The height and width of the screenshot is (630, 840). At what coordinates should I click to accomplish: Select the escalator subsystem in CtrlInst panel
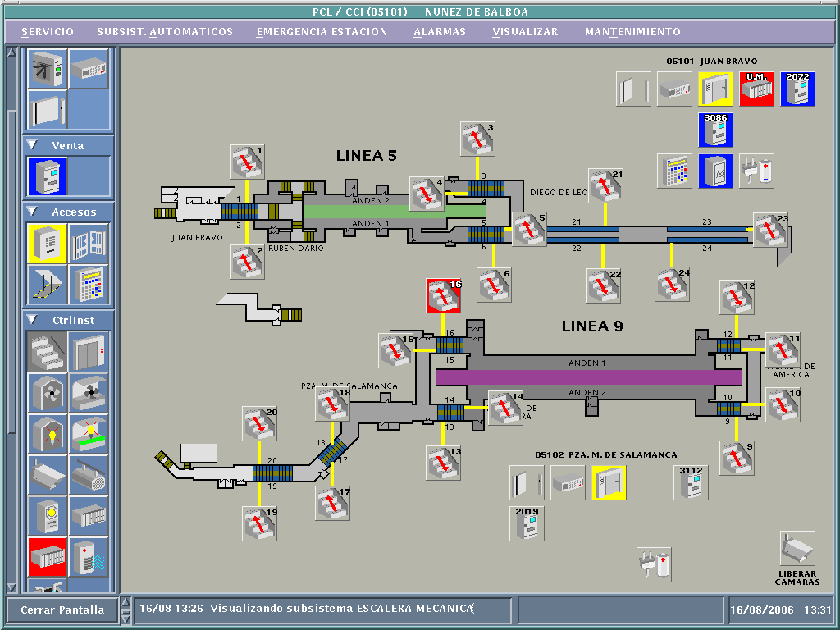pos(47,351)
